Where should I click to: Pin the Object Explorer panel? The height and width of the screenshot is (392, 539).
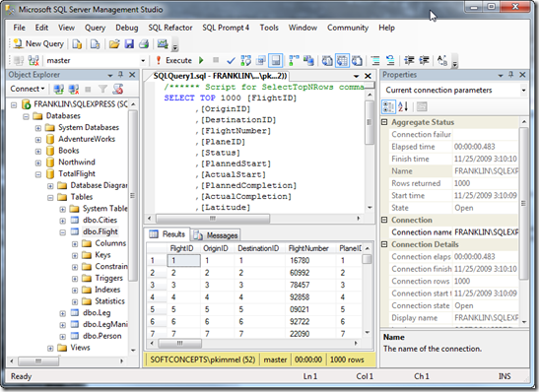120,75
